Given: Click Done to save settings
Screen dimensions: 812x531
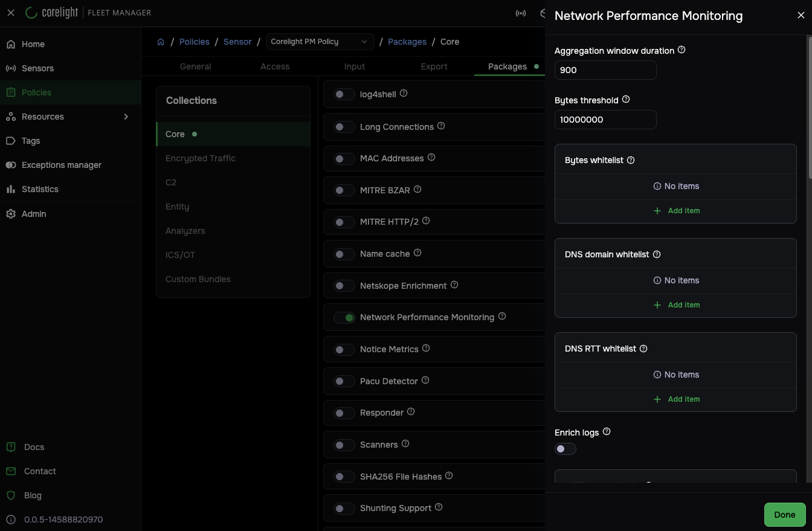Looking at the screenshot, I should (785, 515).
